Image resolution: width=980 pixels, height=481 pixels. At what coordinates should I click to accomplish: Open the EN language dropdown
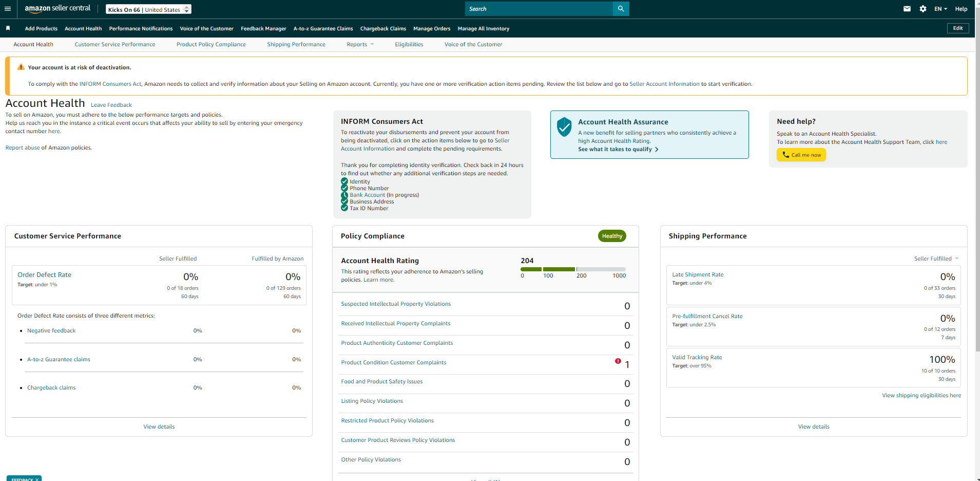point(940,9)
